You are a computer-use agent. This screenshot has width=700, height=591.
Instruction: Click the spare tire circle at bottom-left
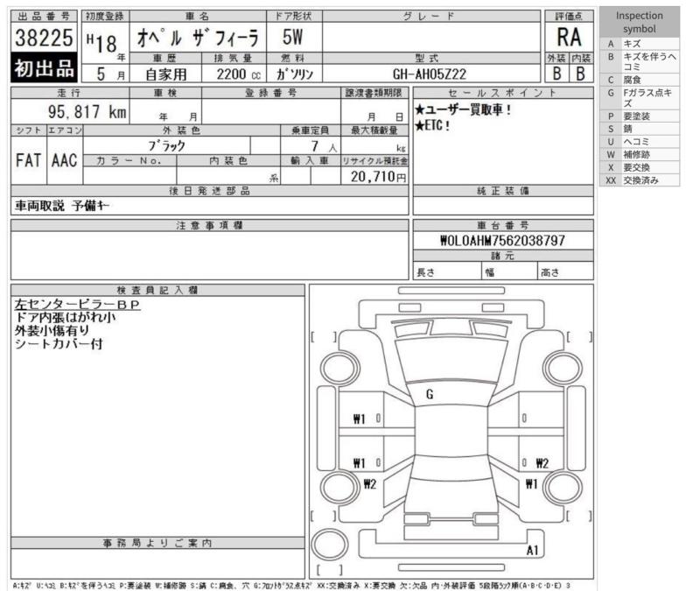click(x=326, y=543)
